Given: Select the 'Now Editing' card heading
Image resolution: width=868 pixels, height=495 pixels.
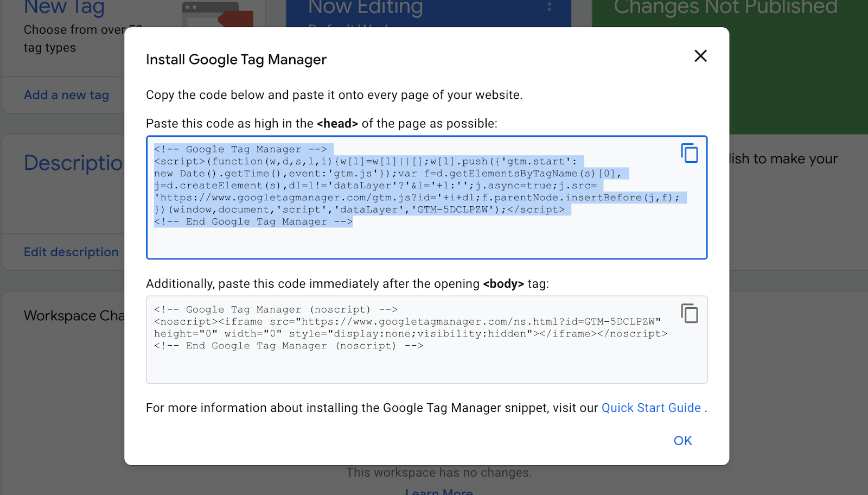Looking at the screenshot, I should [365, 7].
